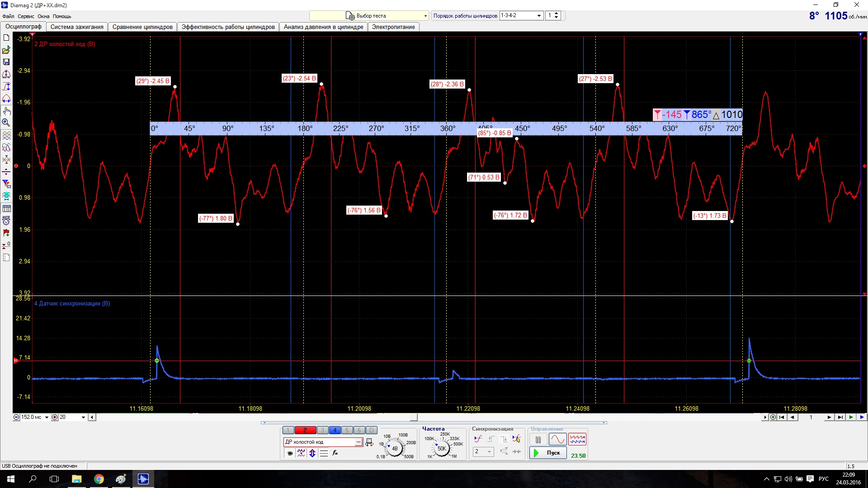
Task: Select the dual waveform recorder mode
Action: (577, 439)
